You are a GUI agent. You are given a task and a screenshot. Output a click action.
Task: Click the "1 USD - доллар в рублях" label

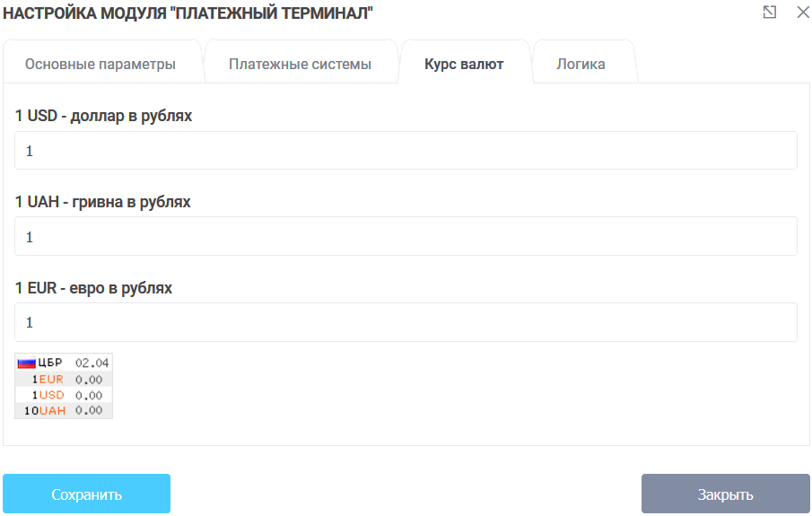tap(103, 116)
